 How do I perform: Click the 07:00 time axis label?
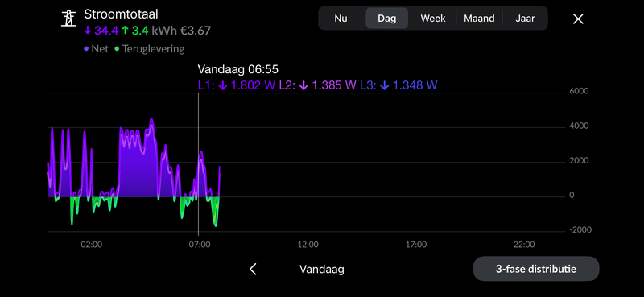200,245
